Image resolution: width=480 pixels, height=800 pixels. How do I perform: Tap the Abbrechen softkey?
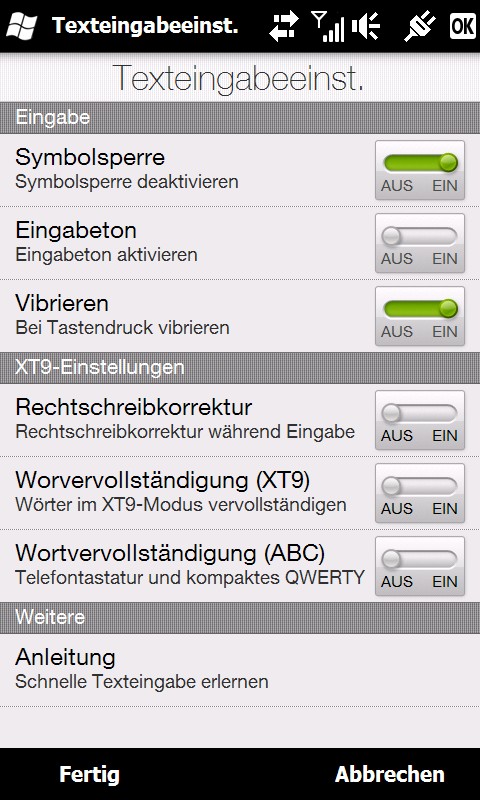point(390,774)
